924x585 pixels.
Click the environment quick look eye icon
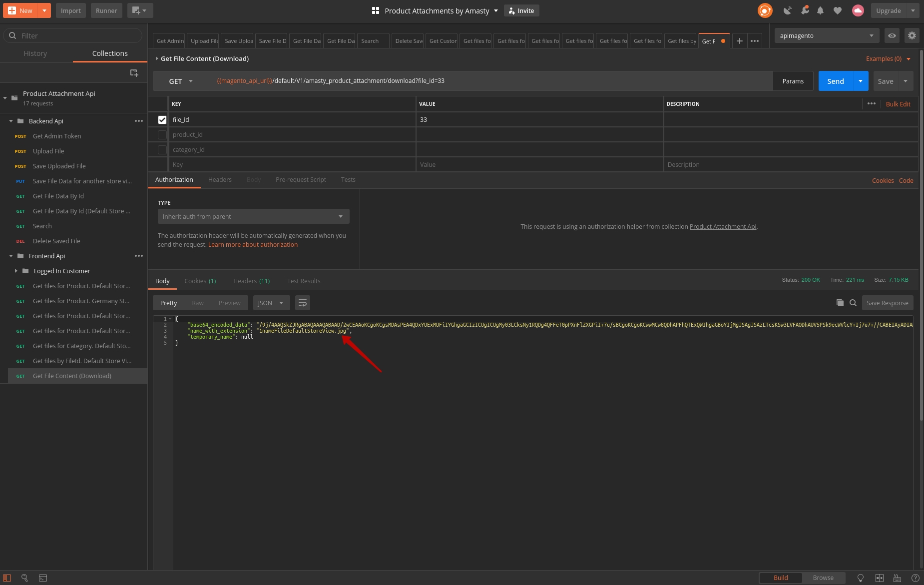coord(892,35)
